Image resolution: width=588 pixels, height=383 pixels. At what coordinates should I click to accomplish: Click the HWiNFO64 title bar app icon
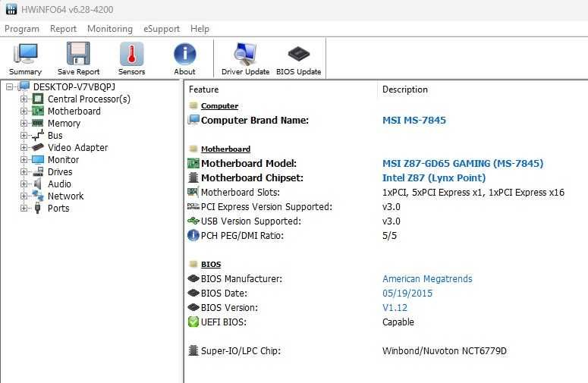[11, 9]
